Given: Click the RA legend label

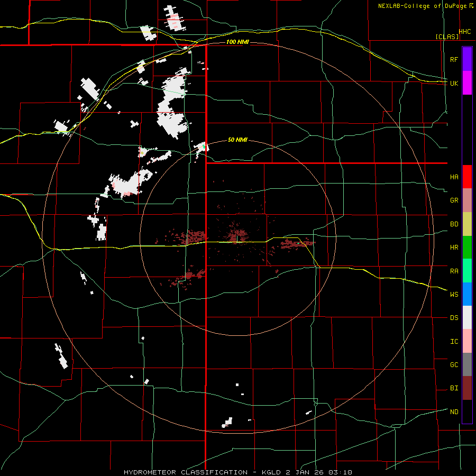Looking at the screenshot, I should (x=454, y=271).
